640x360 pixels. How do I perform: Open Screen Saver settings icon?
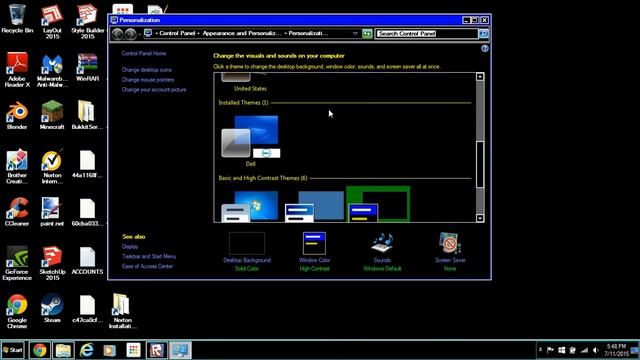[450, 244]
